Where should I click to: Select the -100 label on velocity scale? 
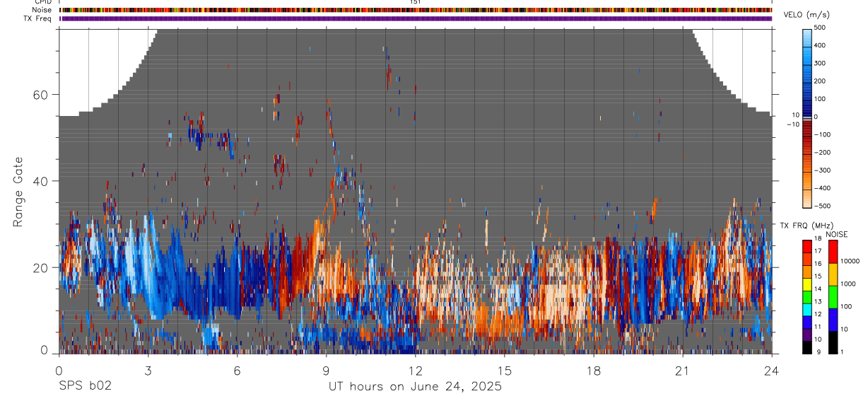(821, 134)
